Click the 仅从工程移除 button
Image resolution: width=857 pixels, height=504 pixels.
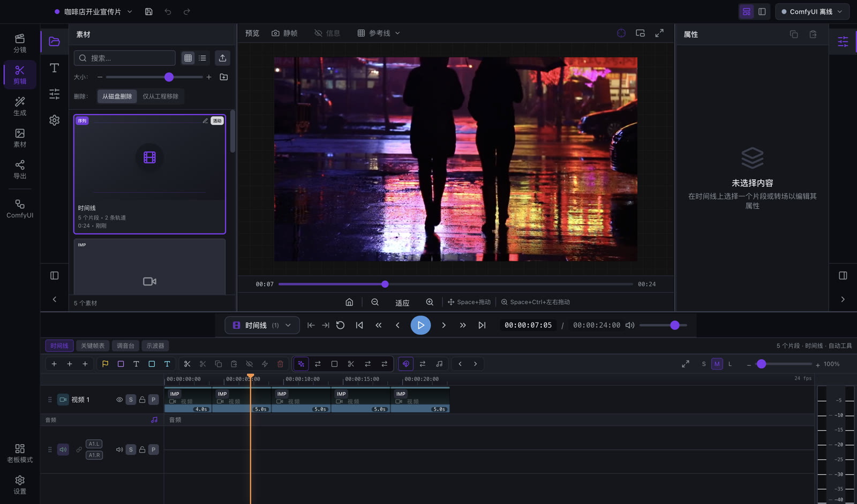click(x=160, y=96)
